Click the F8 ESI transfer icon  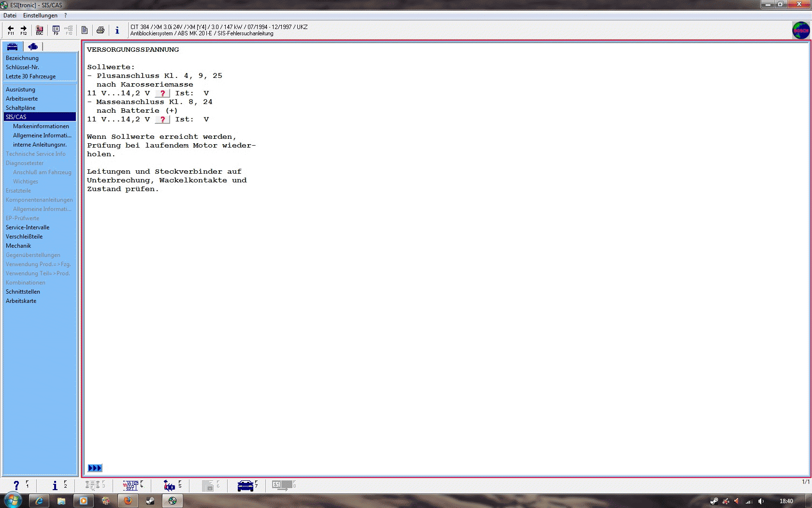point(283,485)
